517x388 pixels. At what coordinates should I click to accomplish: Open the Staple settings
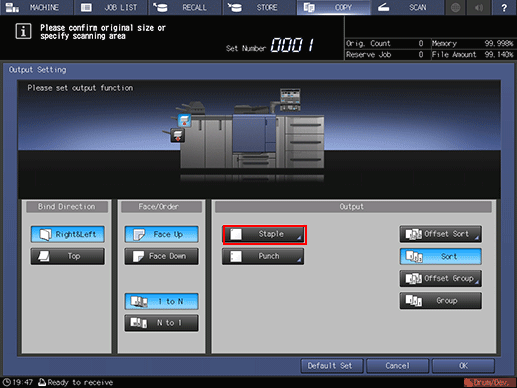click(x=264, y=234)
